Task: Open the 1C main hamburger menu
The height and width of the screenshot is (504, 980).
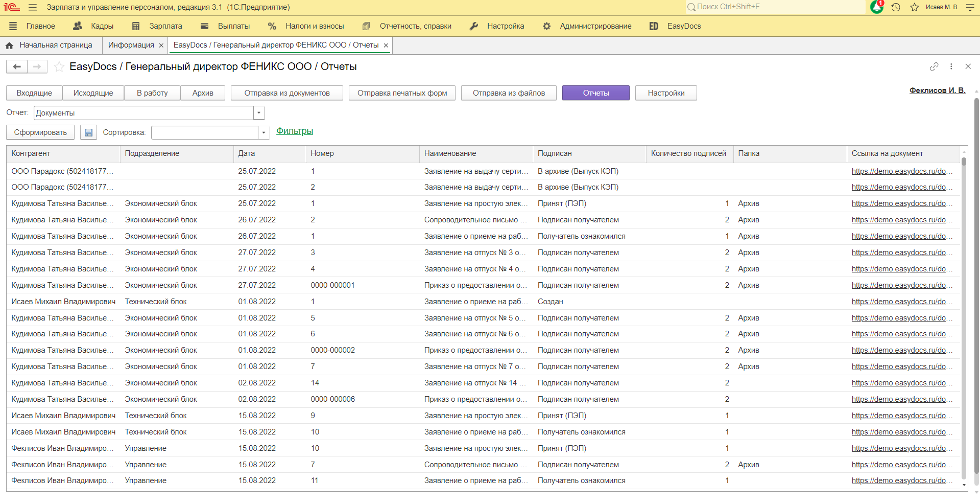Action: point(33,7)
